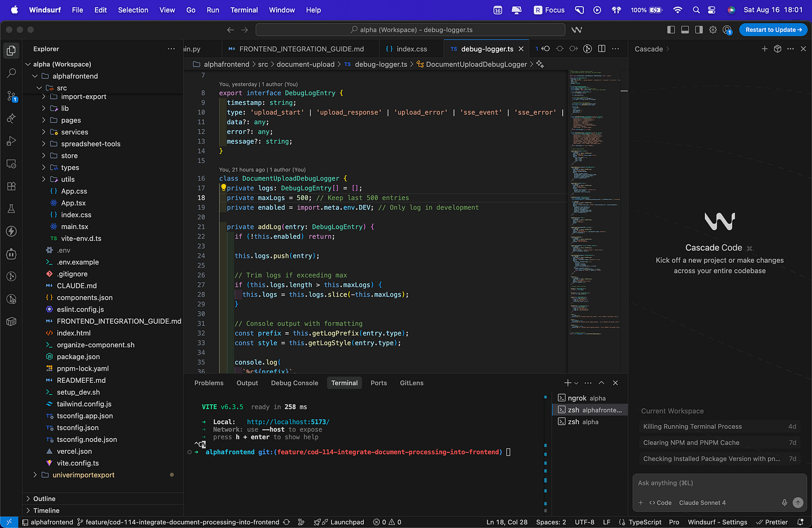Toggle the bottom panel layout button
The width and height of the screenshot is (812, 528).
(x=685, y=30)
